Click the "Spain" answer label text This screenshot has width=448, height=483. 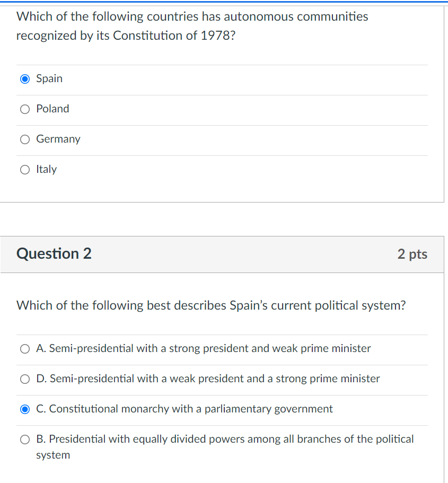click(x=49, y=78)
